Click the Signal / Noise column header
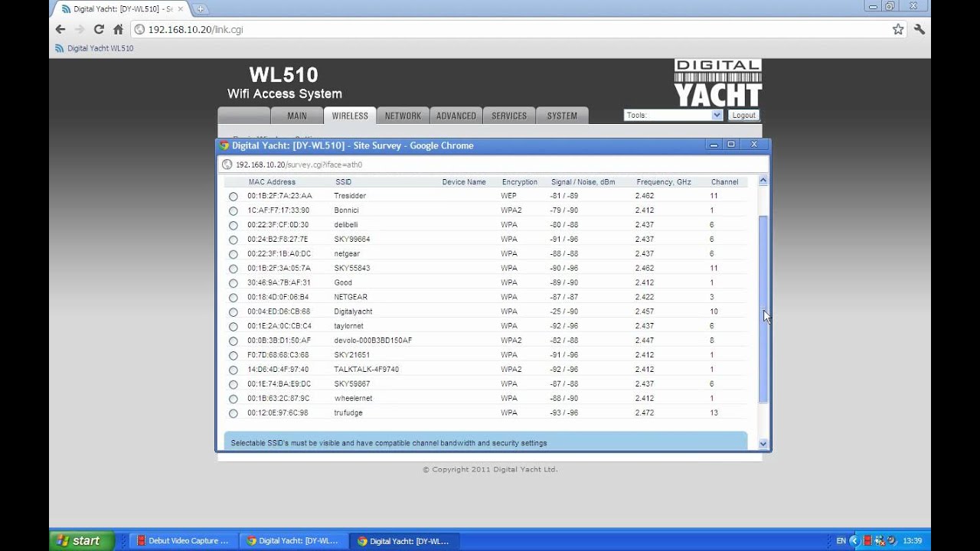980x551 pixels. [583, 182]
